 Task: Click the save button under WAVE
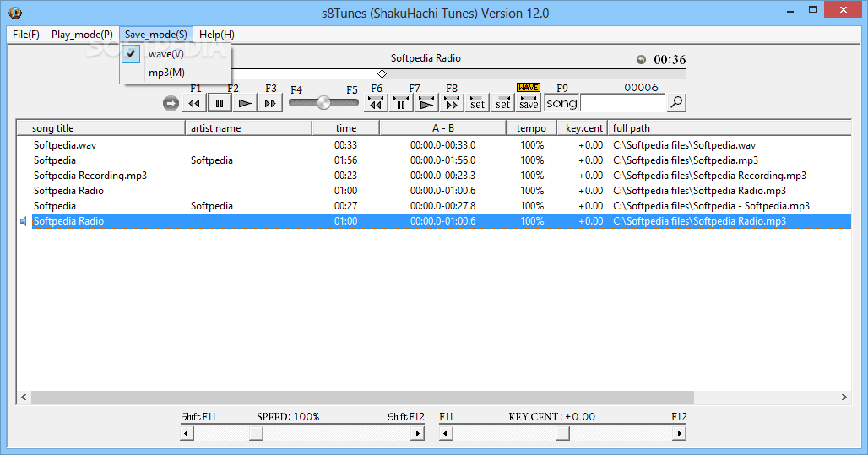(x=528, y=103)
